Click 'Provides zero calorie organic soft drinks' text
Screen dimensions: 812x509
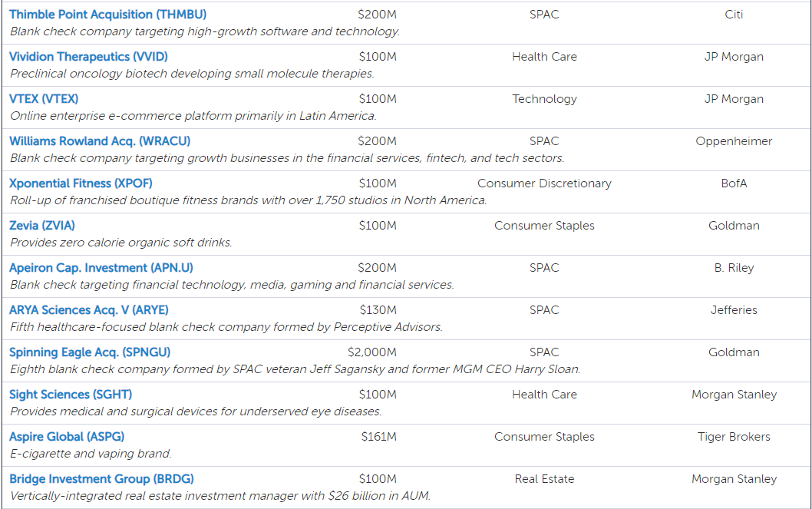click(121, 243)
